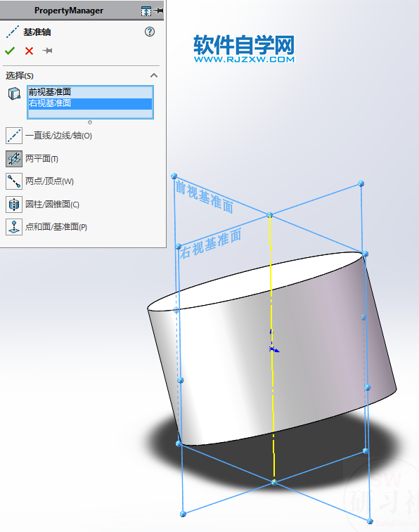Click empty row of selection box
Image resolution: width=419 pixels, height=532 pixels.
(x=90, y=114)
